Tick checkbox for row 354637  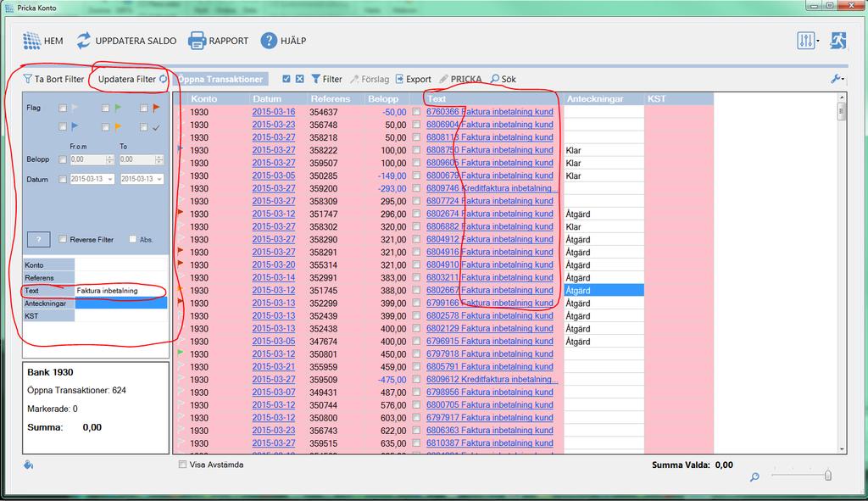pyautogui.click(x=416, y=111)
